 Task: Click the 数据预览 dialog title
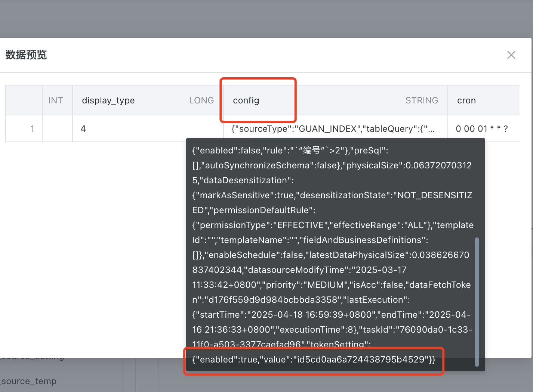tap(26, 55)
